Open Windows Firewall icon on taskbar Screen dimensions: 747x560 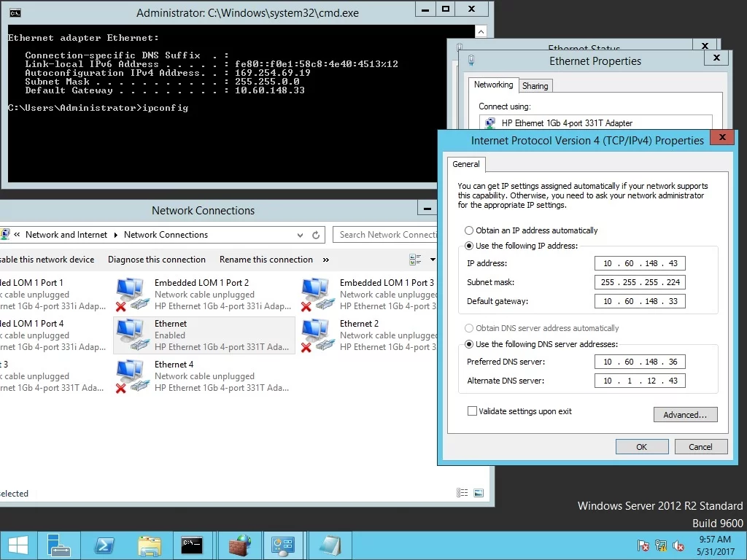coord(239,545)
